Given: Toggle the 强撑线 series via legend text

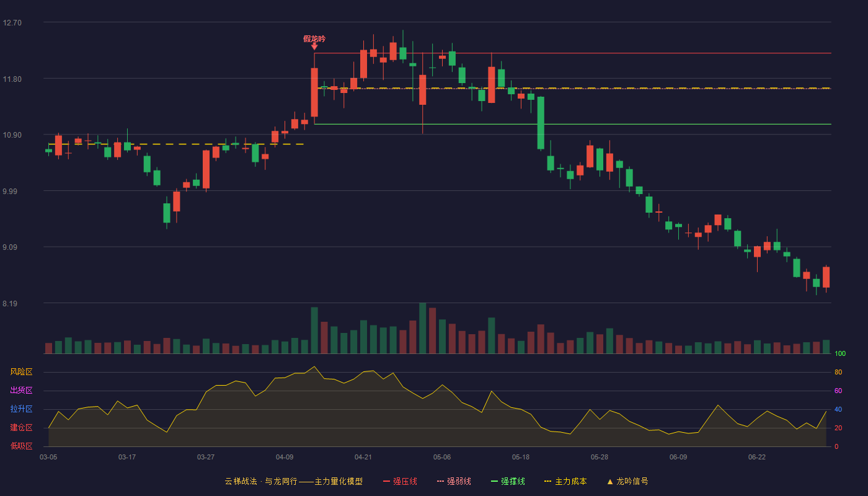Looking at the screenshot, I should point(513,481).
